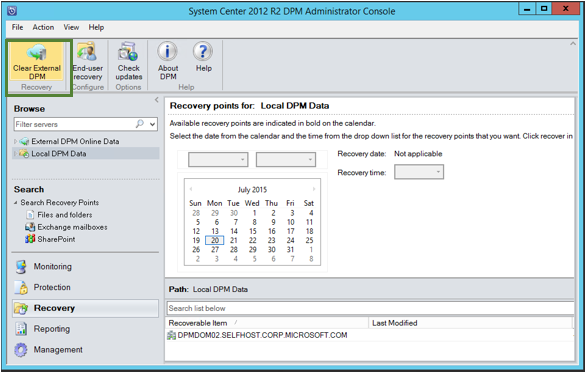Click the Search Recovery Points label
The image size is (587, 376).
tap(60, 203)
